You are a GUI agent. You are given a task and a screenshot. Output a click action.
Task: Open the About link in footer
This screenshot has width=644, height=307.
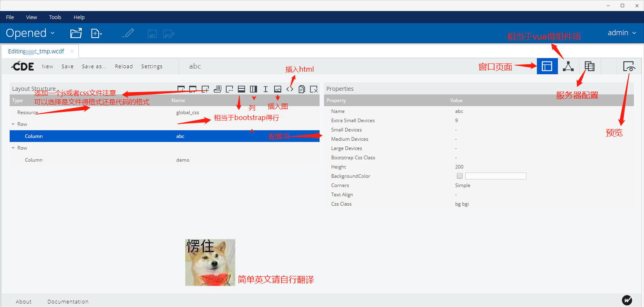24,301
